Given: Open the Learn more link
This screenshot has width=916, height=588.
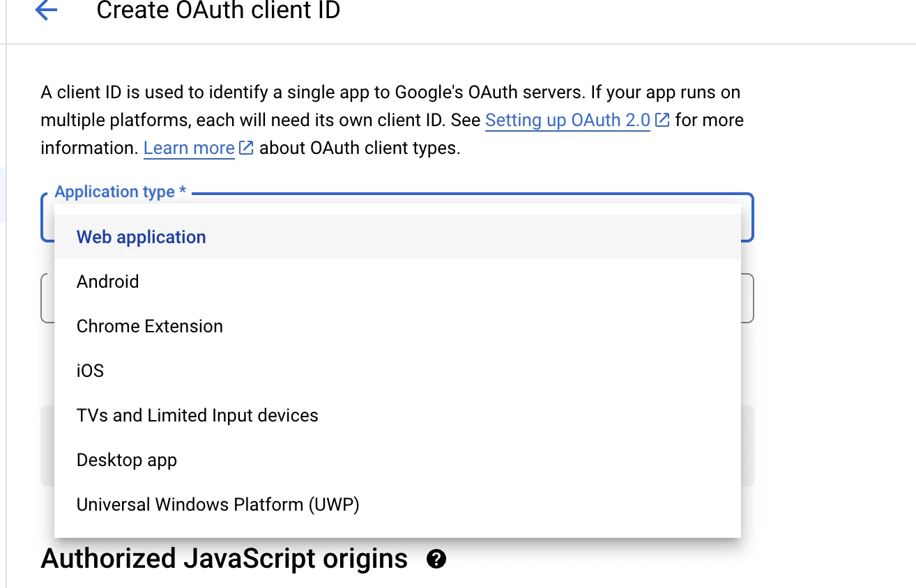Looking at the screenshot, I should point(189,148).
